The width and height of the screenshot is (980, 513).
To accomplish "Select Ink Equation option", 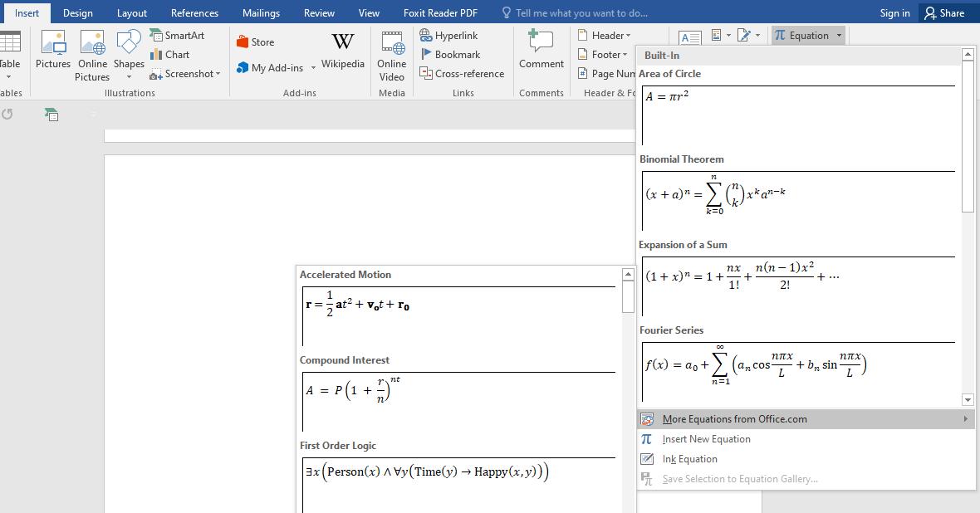I will pos(689,459).
